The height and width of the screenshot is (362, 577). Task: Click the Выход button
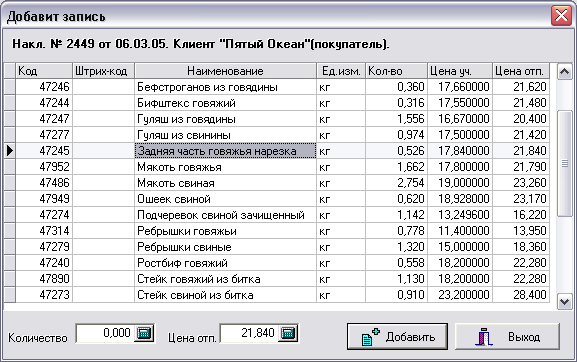pos(507,336)
